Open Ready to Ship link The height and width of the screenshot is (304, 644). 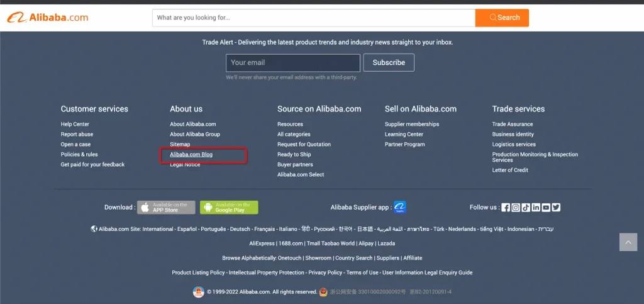pos(294,154)
